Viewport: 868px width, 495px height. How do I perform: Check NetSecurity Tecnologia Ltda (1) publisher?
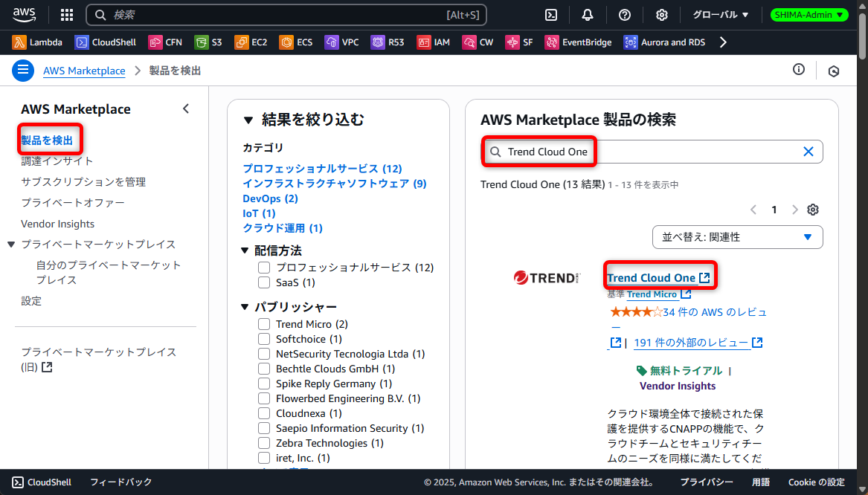point(264,354)
